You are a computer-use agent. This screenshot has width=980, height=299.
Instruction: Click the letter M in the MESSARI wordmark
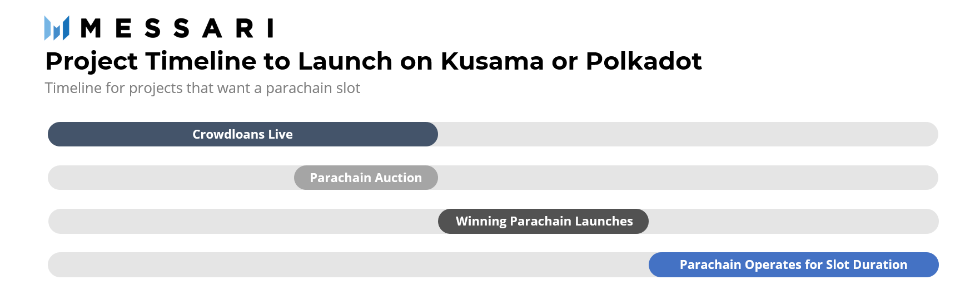point(91,28)
